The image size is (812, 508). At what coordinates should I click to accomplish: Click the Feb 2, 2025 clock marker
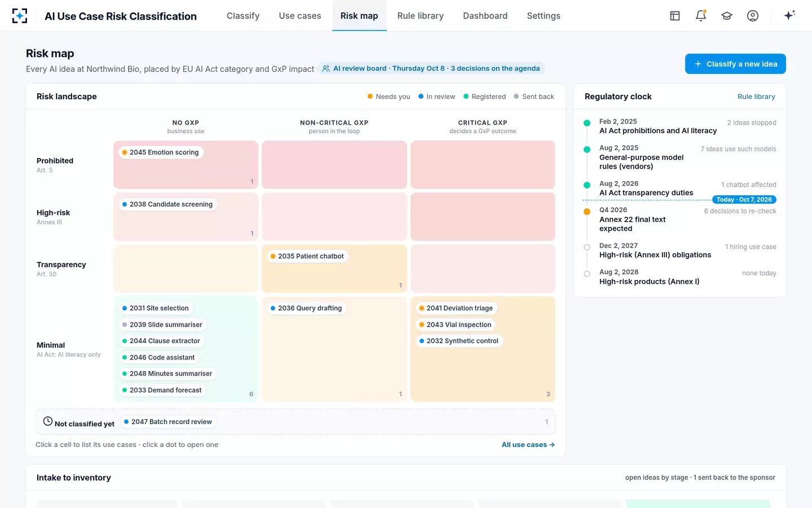pyautogui.click(x=587, y=122)
